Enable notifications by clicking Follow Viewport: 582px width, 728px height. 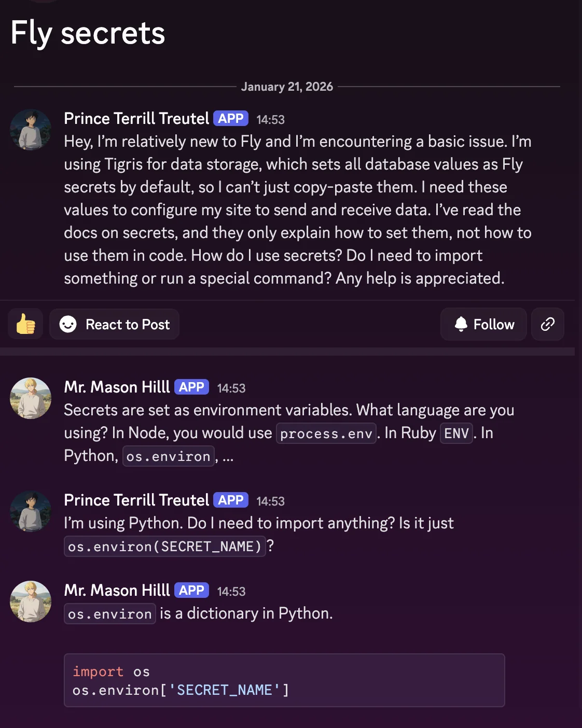pyautogui.click(x=483, y=324)
